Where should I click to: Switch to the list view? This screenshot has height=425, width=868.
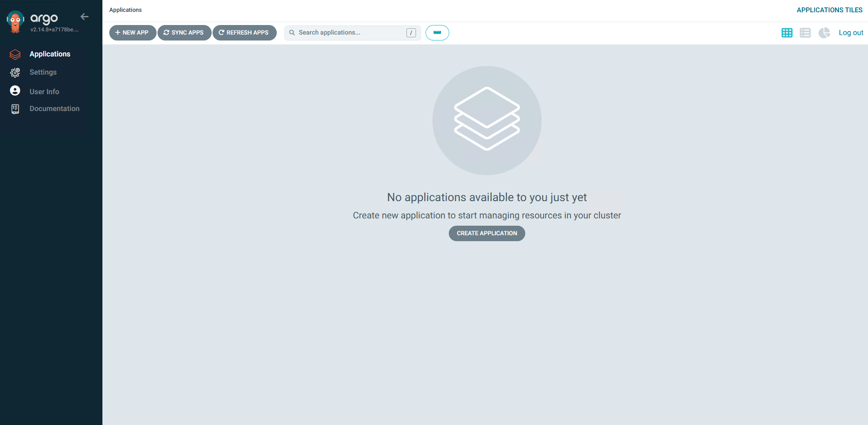[805, 33]
